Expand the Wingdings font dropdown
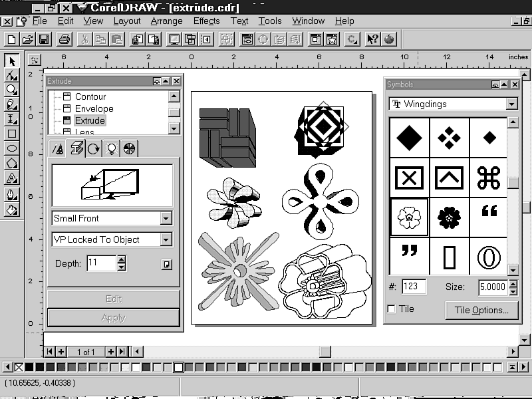Screen dimensions: 532x399 [511, 104]
